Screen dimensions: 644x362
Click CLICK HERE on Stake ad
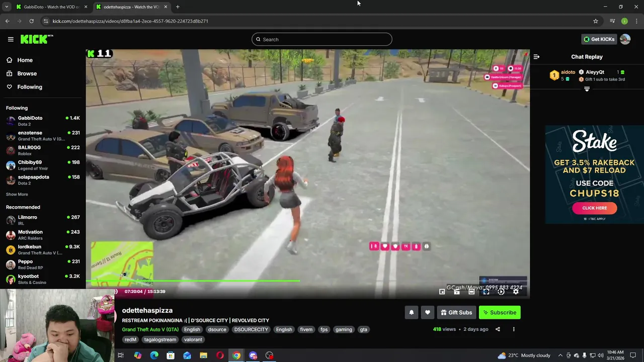(x=594, y=208)
